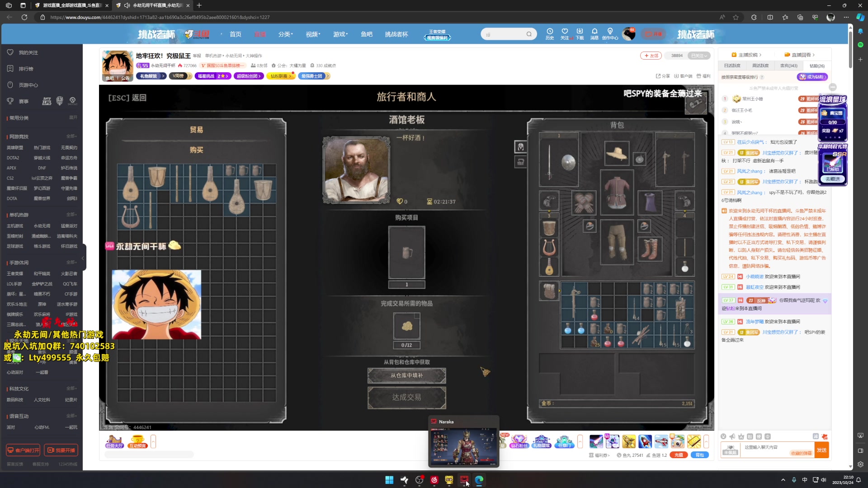Click the search magnifier icon

point(529,34)
